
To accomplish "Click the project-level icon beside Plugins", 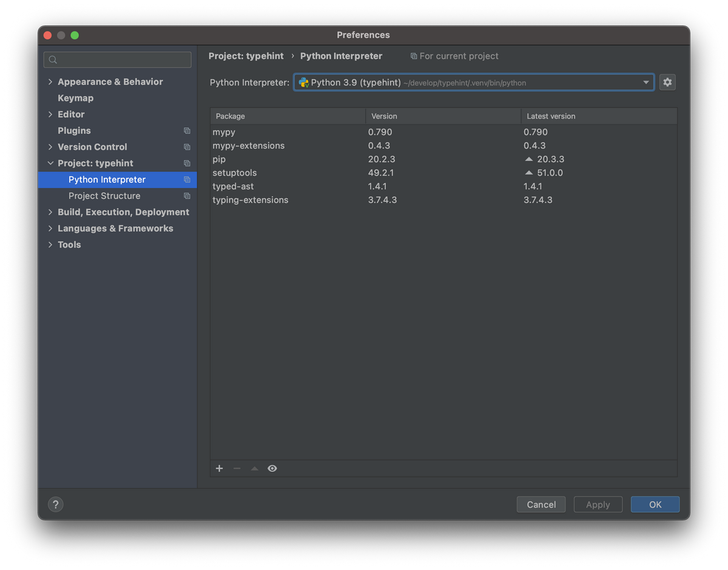I will (x=187, y=131).
